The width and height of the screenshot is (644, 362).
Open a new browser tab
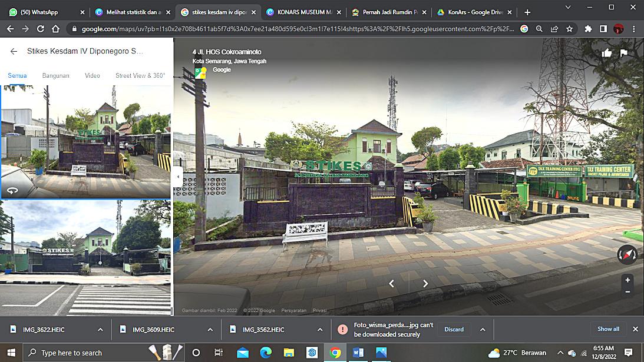527,12
